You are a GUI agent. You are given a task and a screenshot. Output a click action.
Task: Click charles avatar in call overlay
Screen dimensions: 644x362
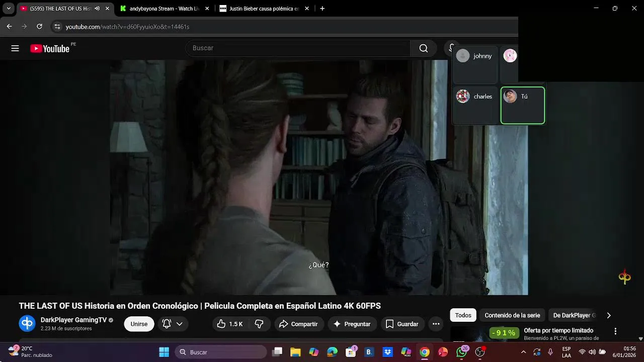tap(463, 96)
